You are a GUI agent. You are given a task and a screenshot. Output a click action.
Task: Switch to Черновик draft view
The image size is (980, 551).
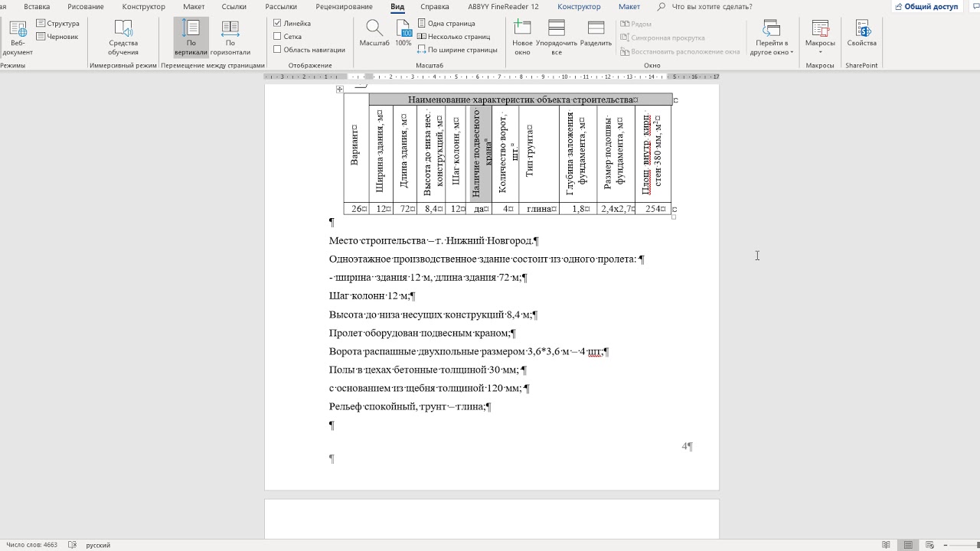[x=57, y=37]
